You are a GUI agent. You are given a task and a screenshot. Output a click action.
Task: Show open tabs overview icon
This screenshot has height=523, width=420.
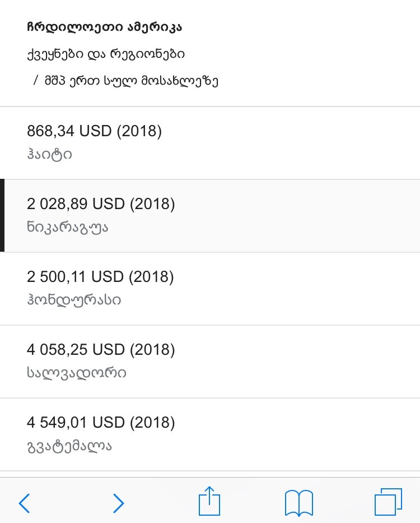[x=388, y=502]
